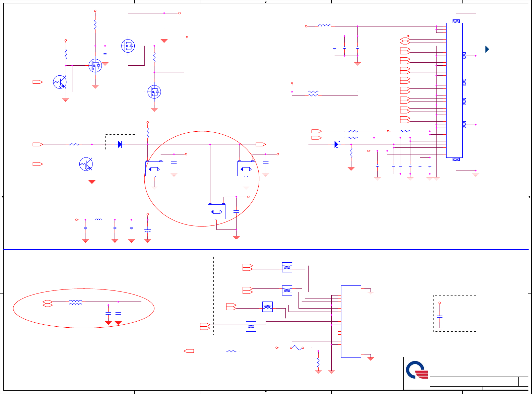Select the left ESD device inside the large ellipse
The height and width of the screenshot is (394, 532).
pyautogui.click(x=154, y=169)
